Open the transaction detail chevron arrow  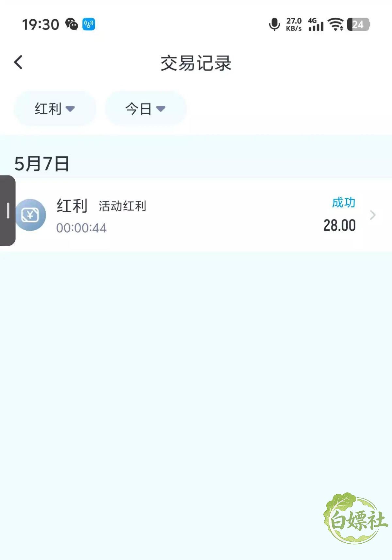pos(373,215)
